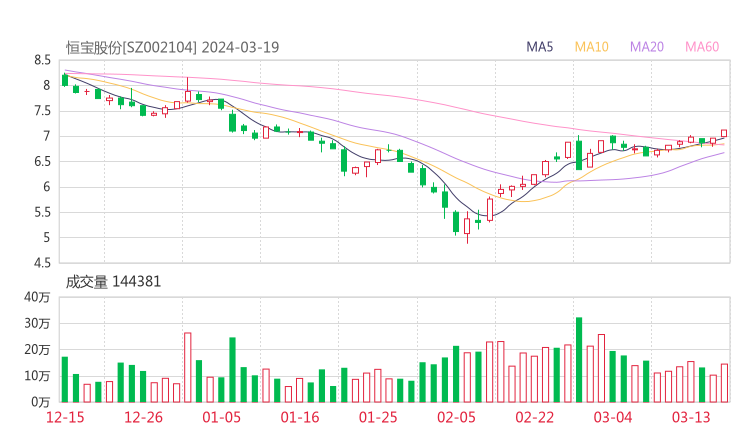This screenshot has height=440, width=740.
Task: Click the 40万 volume axis label
Action: pos(37,297)
